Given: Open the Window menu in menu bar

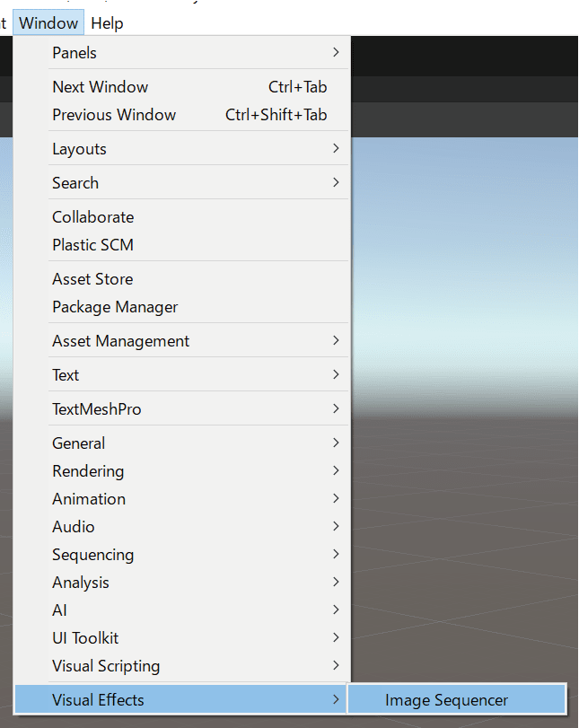Looking at the screenshot, I should (48, 22).
